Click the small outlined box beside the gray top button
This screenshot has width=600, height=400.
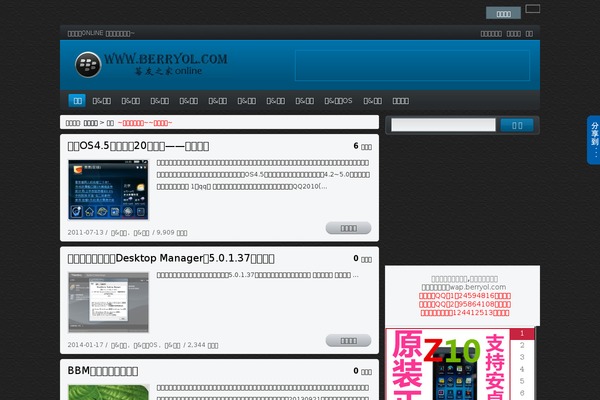click(x=533, y=8)
